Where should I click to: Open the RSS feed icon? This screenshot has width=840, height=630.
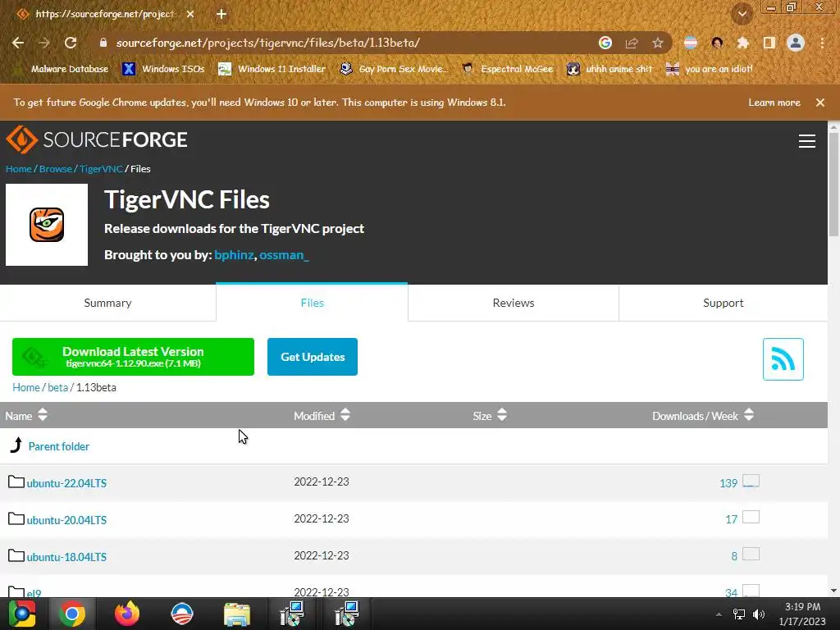pos(783,359)
